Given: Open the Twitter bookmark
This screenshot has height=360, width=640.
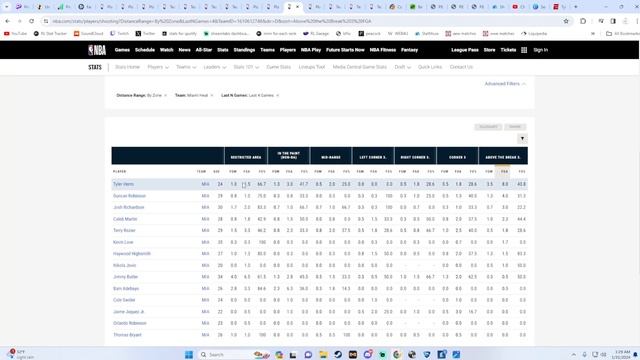Looking at the screenshot, I should point(145,33).
